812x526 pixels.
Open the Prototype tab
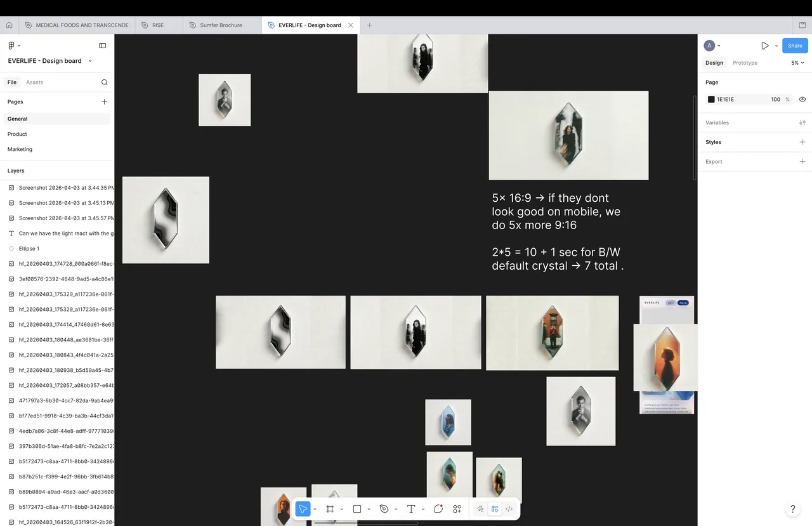[745, 63]
